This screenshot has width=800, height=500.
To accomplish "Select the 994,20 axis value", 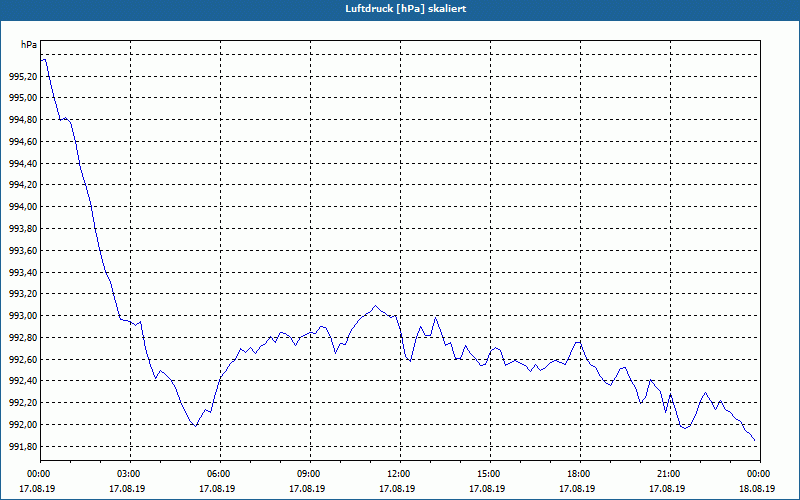I will pyautogui.click(x=23, y=185).
